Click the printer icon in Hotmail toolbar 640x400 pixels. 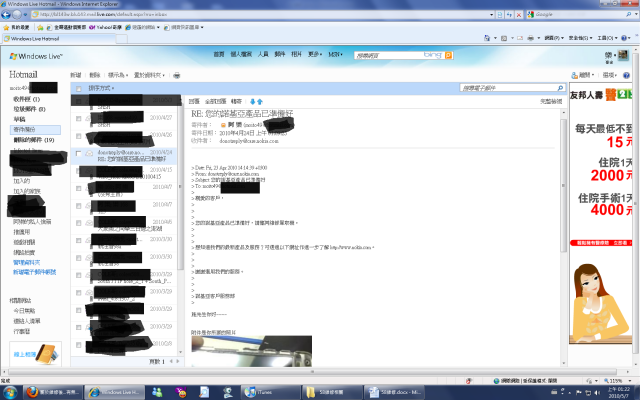tap(177, 75)
